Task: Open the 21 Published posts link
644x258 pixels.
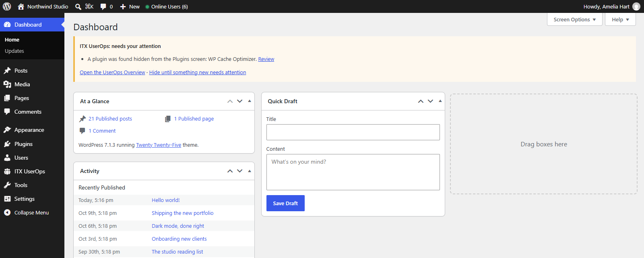Action: coord(110,119)
